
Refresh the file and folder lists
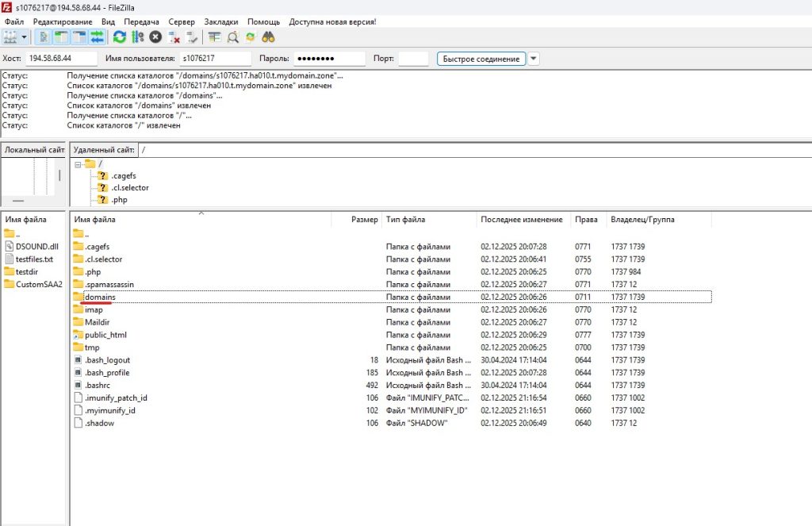[120, 37]
